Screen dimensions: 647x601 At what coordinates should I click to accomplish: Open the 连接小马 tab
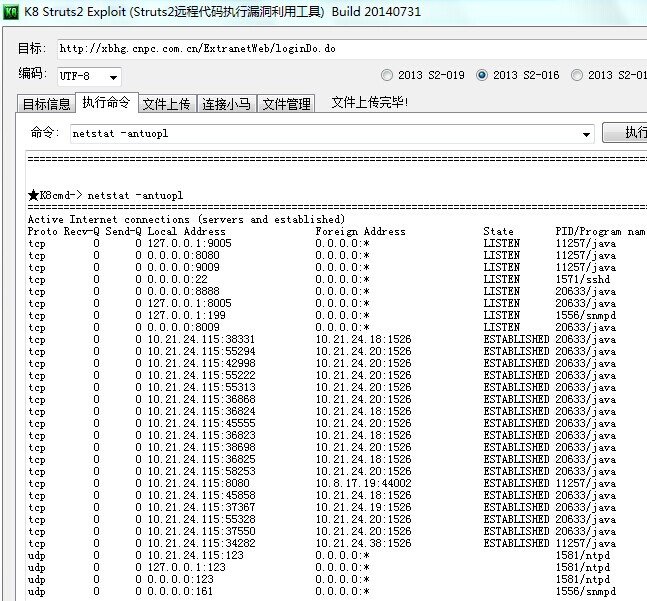click(227, 104)
